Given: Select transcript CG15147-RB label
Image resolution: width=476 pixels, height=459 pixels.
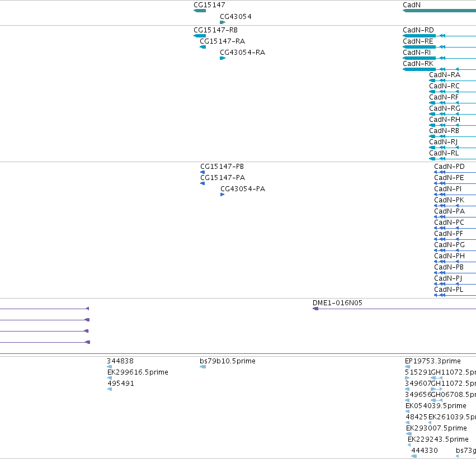Looking at the screenshot, I should 215,30.
